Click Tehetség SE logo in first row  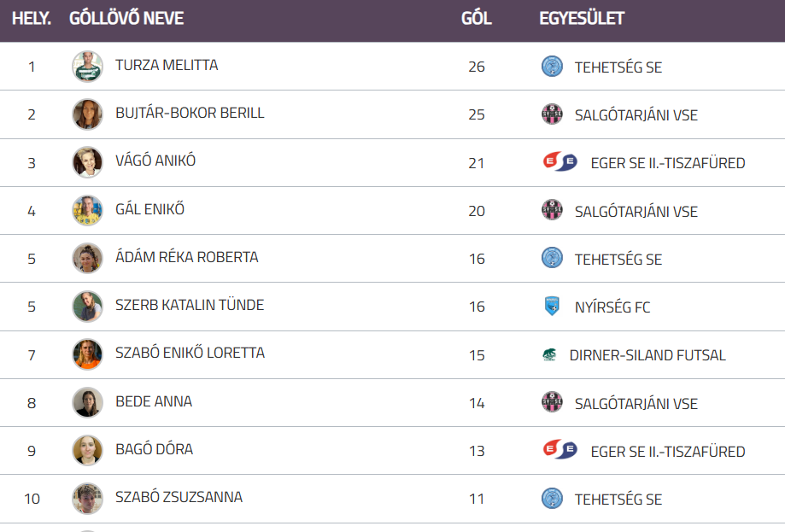[552, 67]
